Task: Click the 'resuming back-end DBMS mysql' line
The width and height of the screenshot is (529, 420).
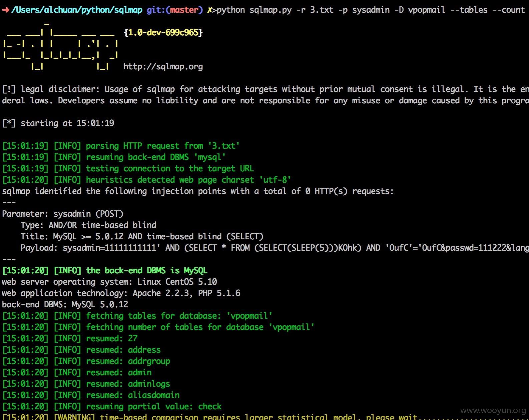Action: coord(114,157)
